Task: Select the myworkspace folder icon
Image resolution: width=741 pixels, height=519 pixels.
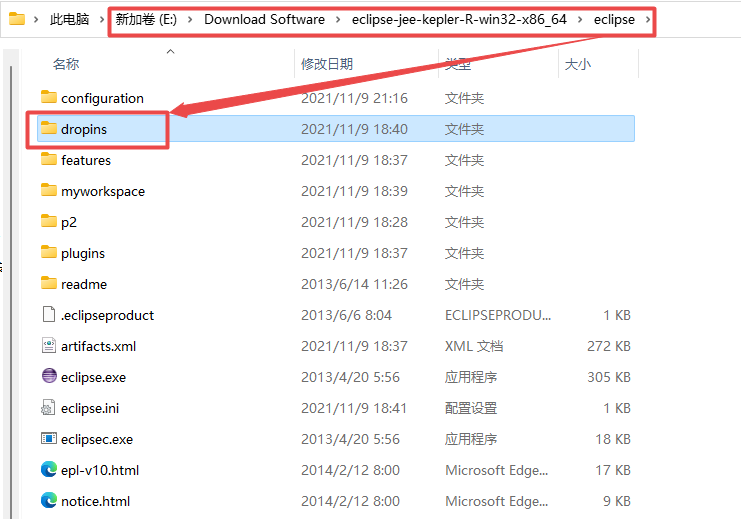Action: coord(49,190)
